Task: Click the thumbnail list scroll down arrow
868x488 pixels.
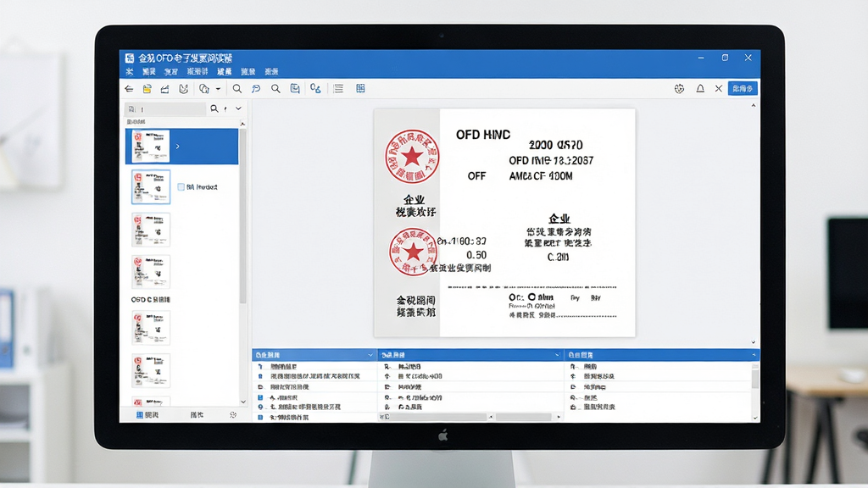Action: pos(243,402)
